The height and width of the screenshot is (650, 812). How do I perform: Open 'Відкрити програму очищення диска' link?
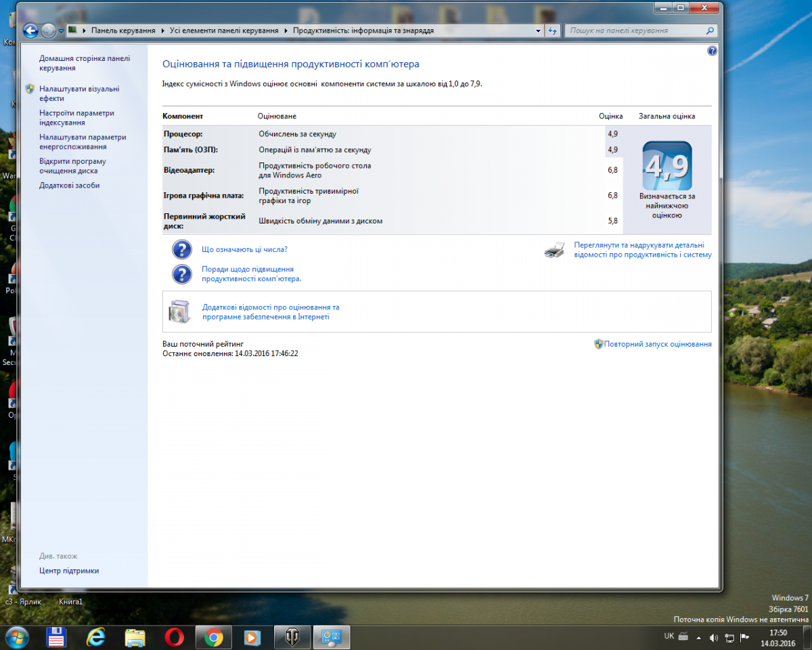point(72,166)
